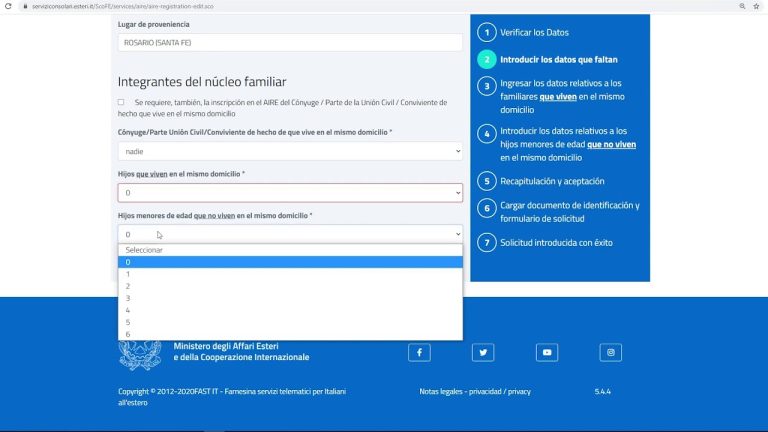The height and width of the screenshot is (432, 768).
Task: Click Ministero degli Affari Esteri text
Action: coord(241,352)
